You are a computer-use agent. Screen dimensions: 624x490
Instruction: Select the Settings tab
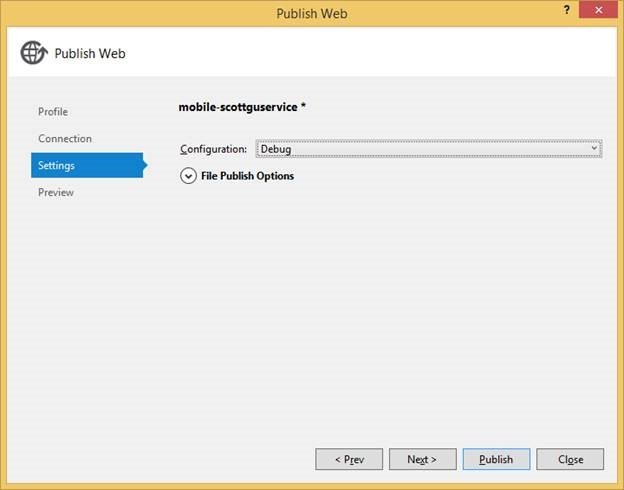[56, 166]
